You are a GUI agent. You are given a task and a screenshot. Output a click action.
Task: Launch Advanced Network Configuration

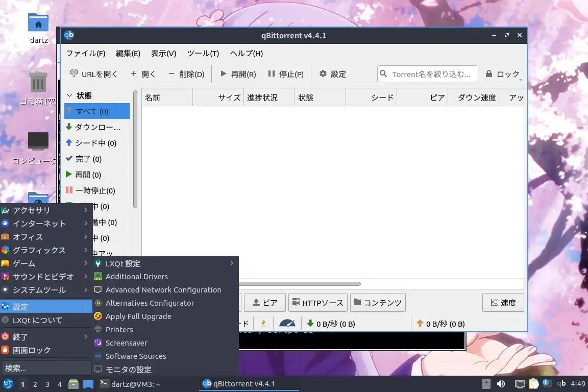[x=165, y=290]
